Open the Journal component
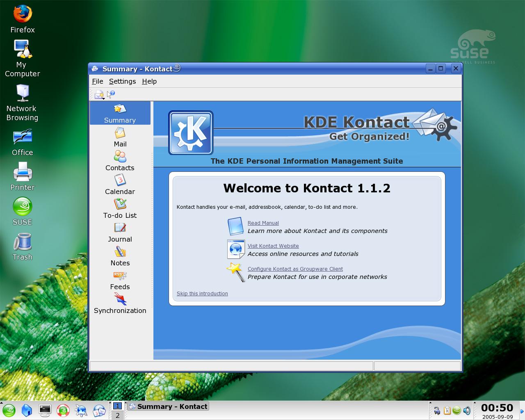The image size is (525, 420). pos(120,233)
